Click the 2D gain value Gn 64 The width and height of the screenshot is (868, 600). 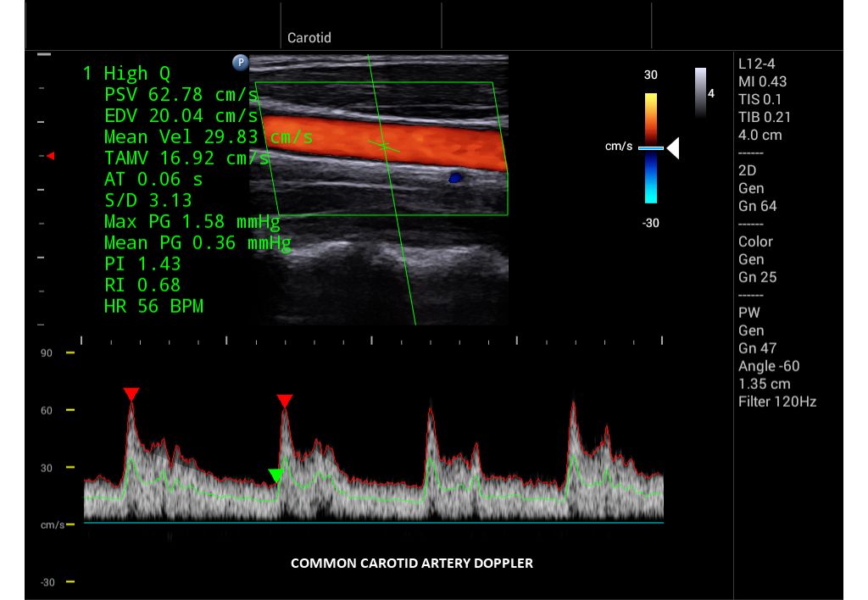(757, 206)
